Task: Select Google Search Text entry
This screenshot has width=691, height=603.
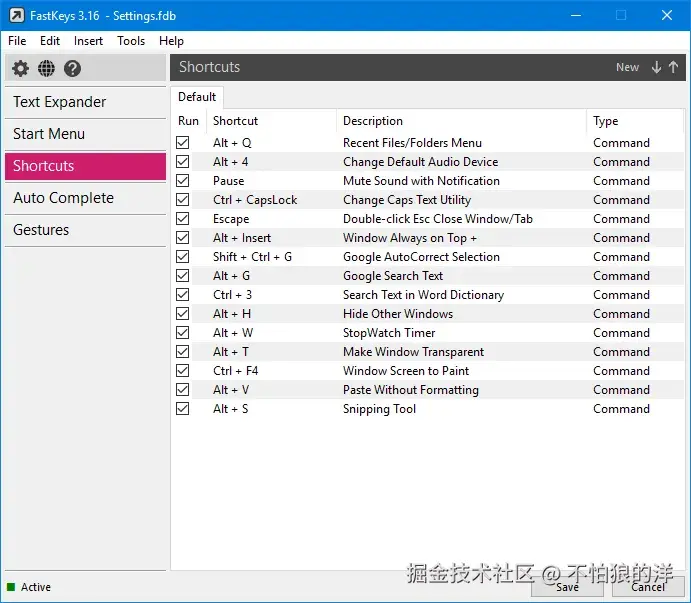Action: [x=393, y=275]
